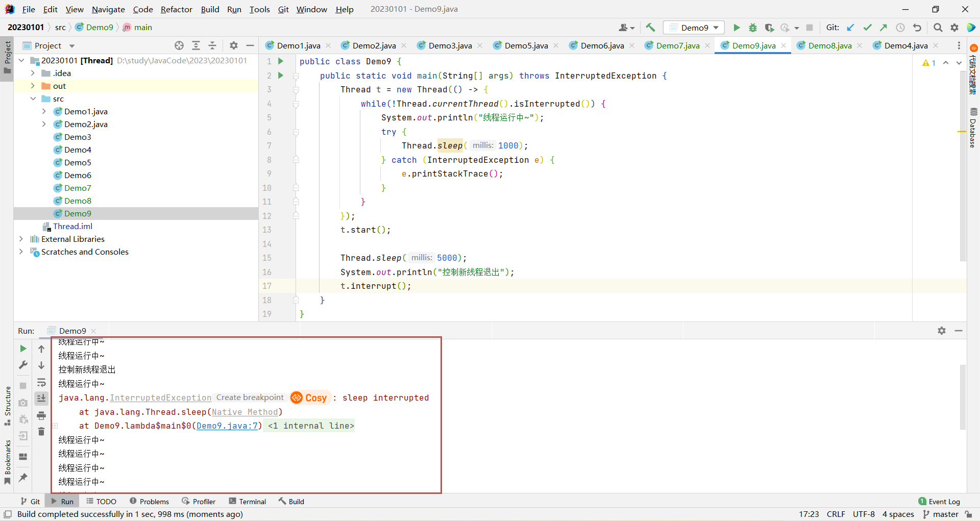Screen dimensions: 980x521
Task: Stop process via top toolbar stop square
Action: (810, 28)
